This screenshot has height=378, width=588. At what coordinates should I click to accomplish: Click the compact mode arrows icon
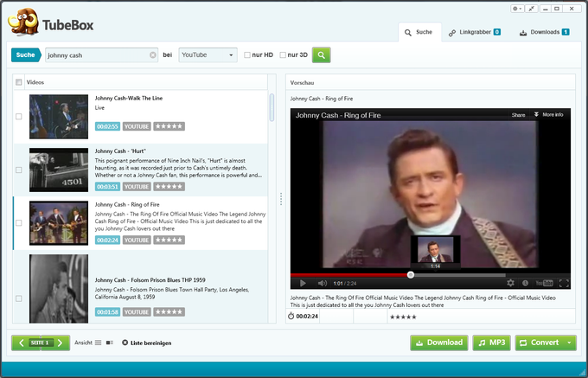click(531, 9)
